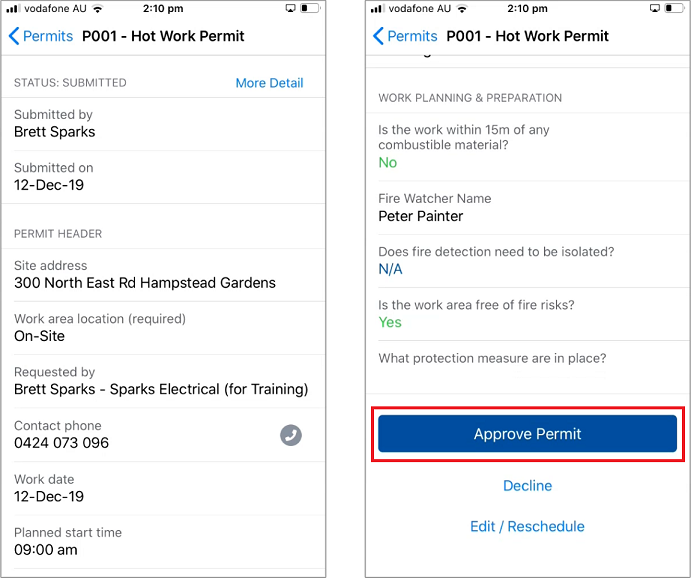Screen dimensions: 691x578
Task: Select the 'Yes' fire risks answer
Action: tap(390, 322)
